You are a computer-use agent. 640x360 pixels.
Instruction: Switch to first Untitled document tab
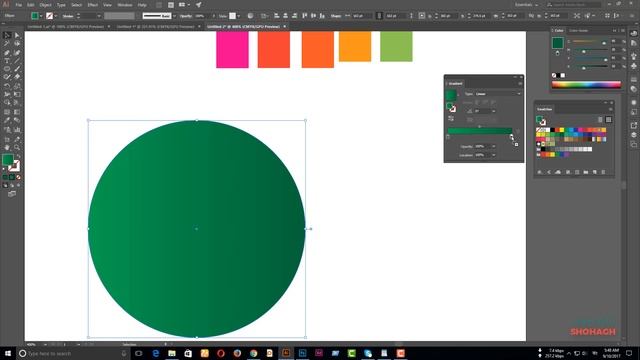pos(66,27)
